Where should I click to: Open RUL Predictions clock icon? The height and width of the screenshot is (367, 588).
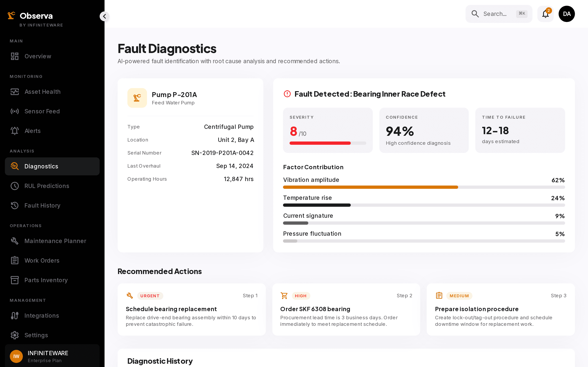click(14, 186)
